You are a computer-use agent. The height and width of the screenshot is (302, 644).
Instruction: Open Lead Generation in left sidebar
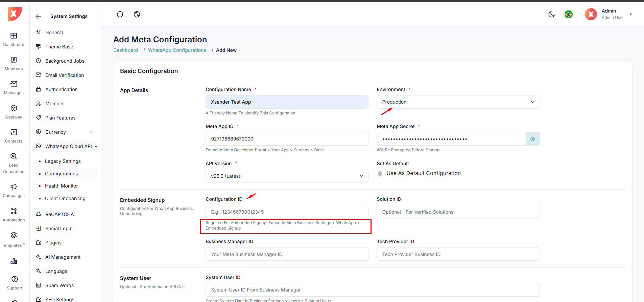point(14,163)
